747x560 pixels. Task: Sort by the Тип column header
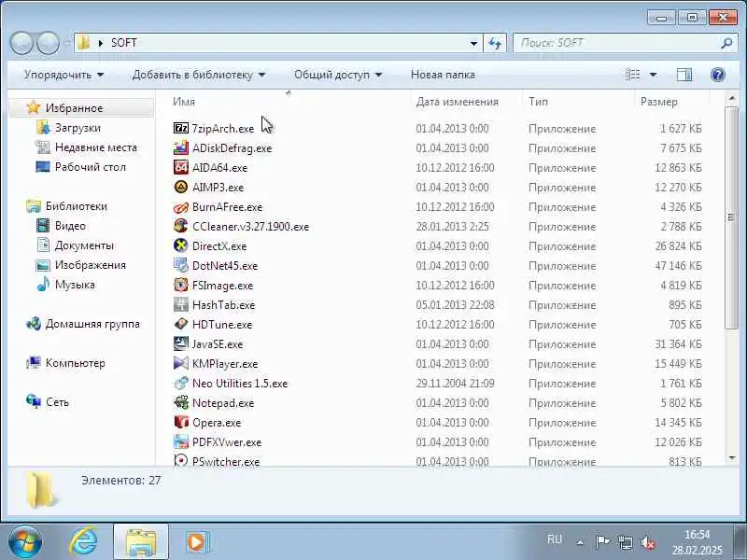point(578,102)
